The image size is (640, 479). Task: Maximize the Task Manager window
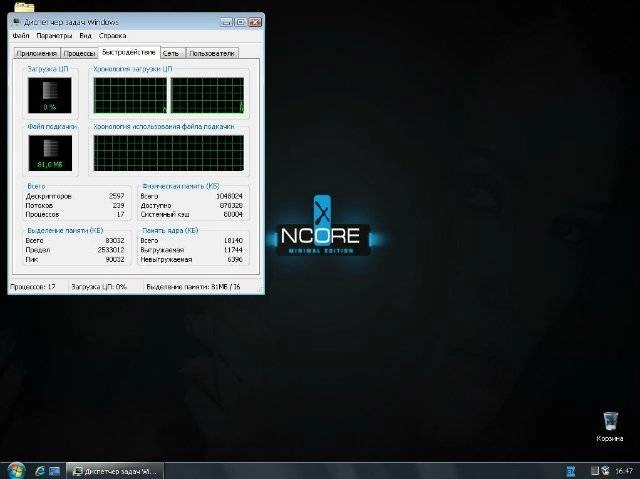(x=240, y=22)
